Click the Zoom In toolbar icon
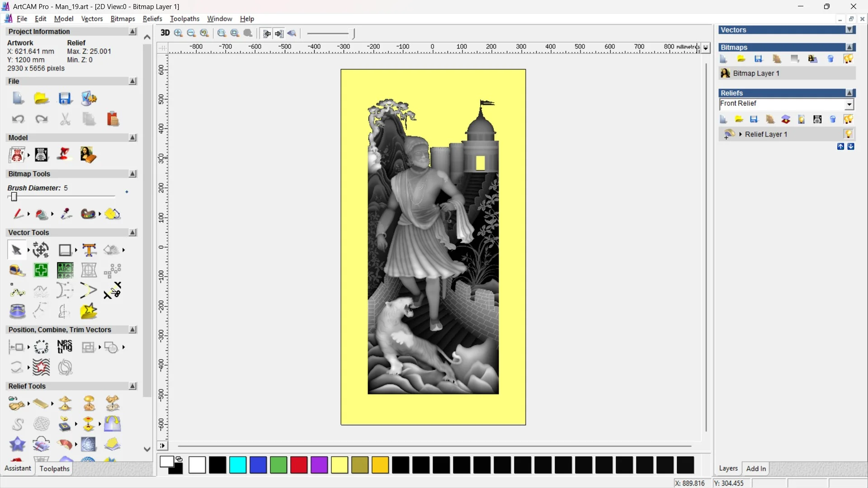 tap(179, 33)
